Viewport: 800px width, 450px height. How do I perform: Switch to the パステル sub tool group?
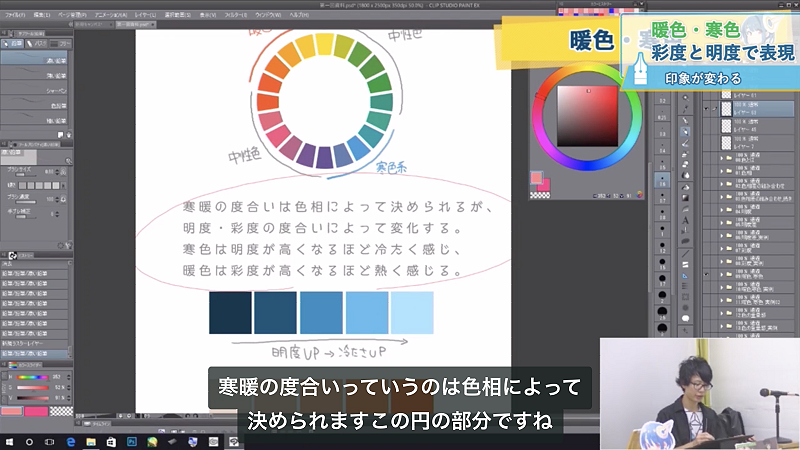[x=37, y=44]
